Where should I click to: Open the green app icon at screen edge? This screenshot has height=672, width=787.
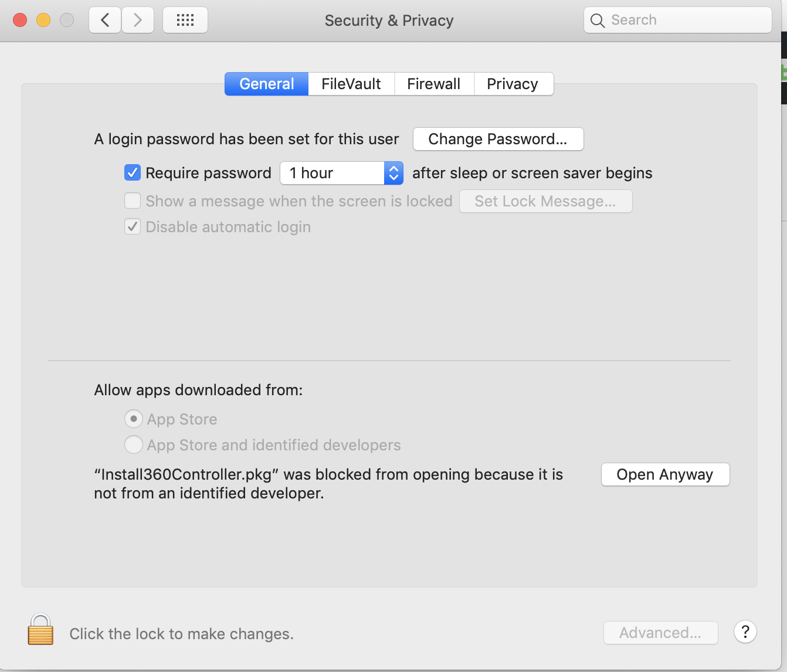coord(784,73)
